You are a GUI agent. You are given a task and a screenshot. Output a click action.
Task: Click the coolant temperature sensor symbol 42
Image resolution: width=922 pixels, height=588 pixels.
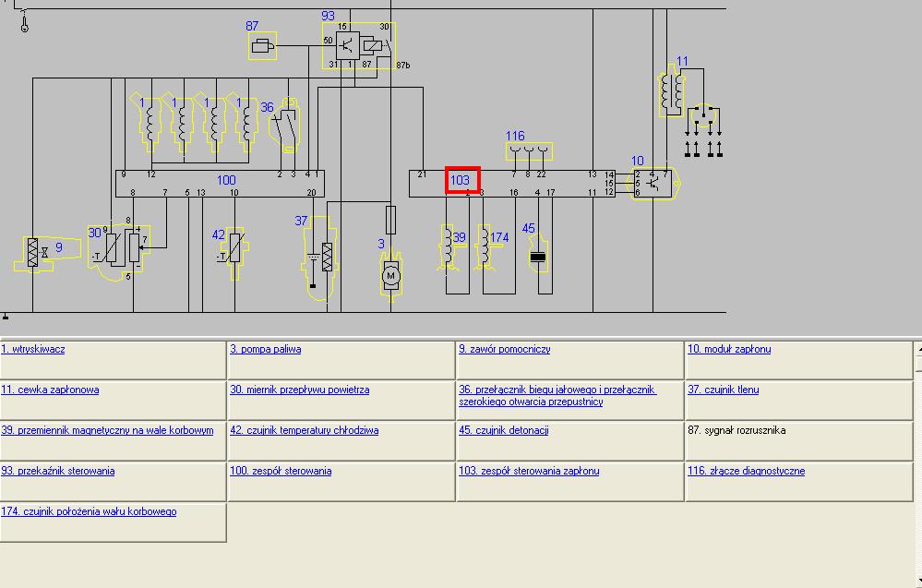[x=233, y=251]
